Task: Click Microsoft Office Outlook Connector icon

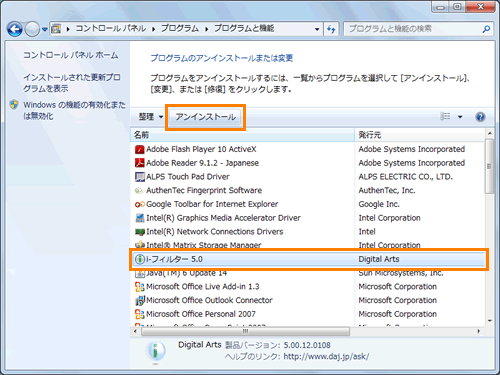Action: [140, 300]
